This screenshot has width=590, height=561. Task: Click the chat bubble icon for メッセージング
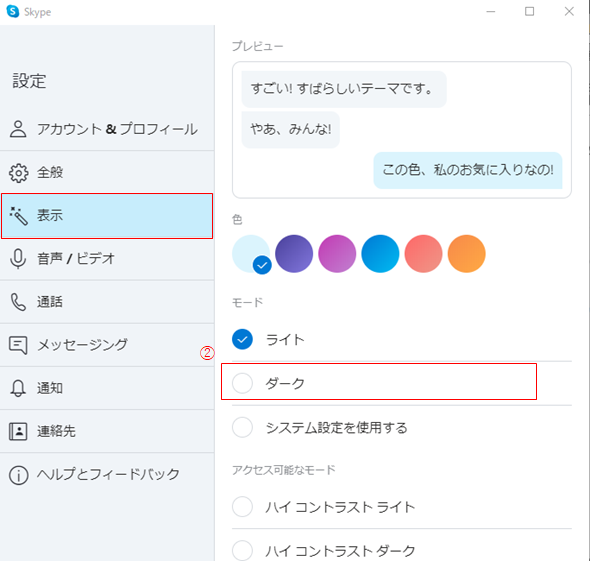click(18, 345)
